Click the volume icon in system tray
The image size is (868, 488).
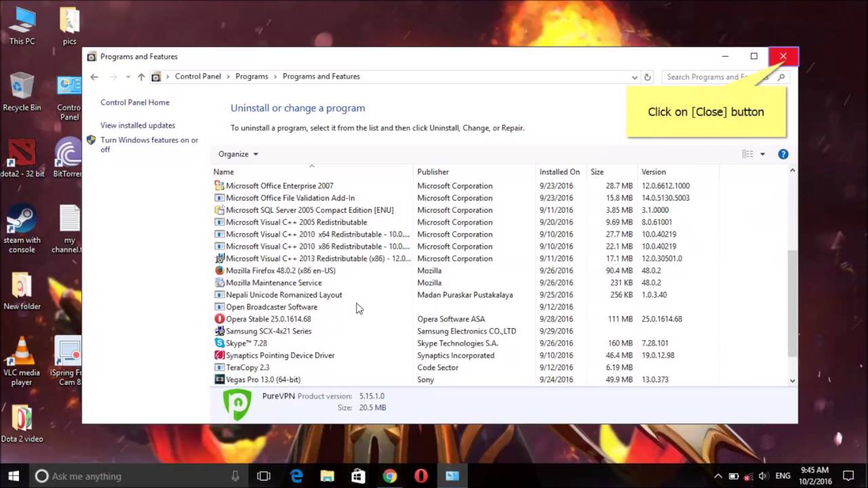tap(763, 476)
